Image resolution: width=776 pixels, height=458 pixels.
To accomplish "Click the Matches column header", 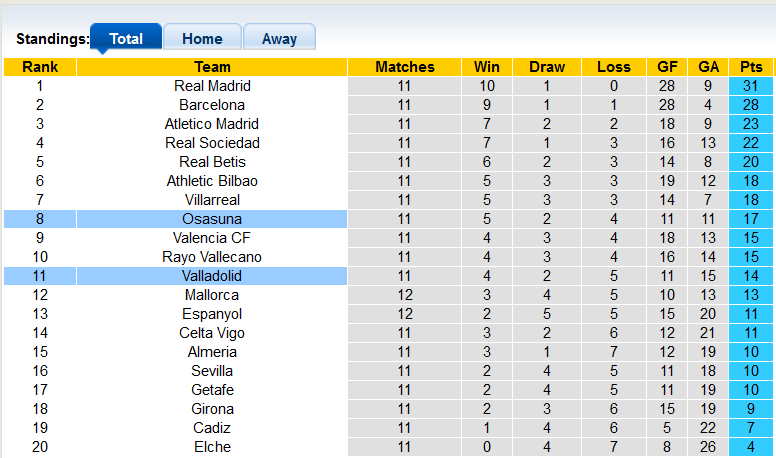I will click(405, 67).
